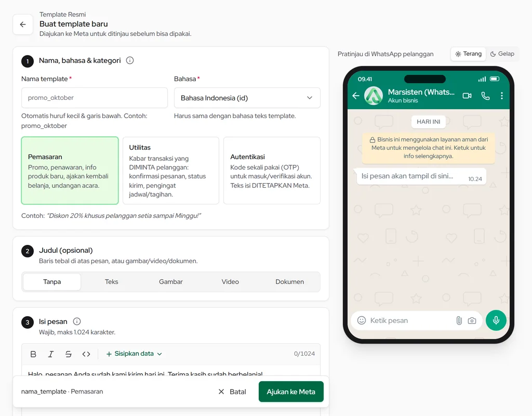The width and height of the screenshot is (532, 416).
Task: Expand Sisipkan data dropdown
Action: coord(134,354)
